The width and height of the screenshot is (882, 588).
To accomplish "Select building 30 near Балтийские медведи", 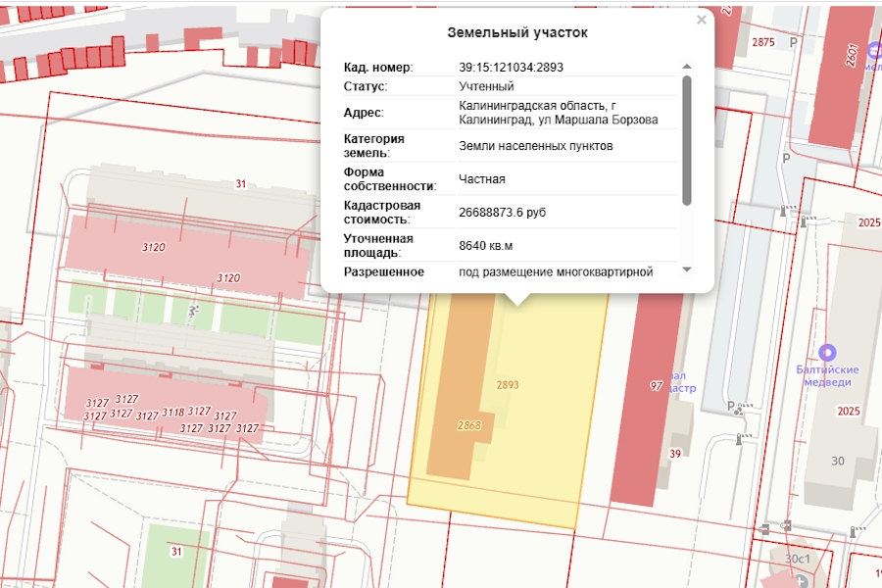I will pos(836,459).
